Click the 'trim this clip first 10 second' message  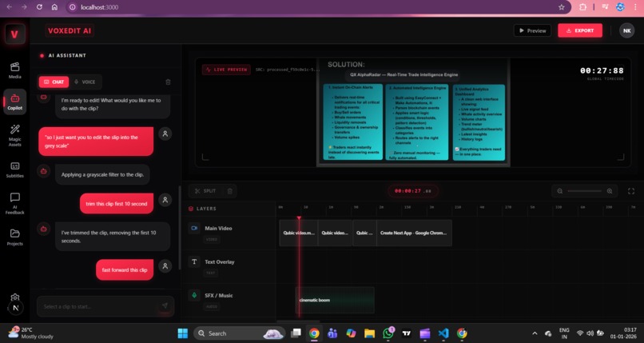tap(116, 204)
